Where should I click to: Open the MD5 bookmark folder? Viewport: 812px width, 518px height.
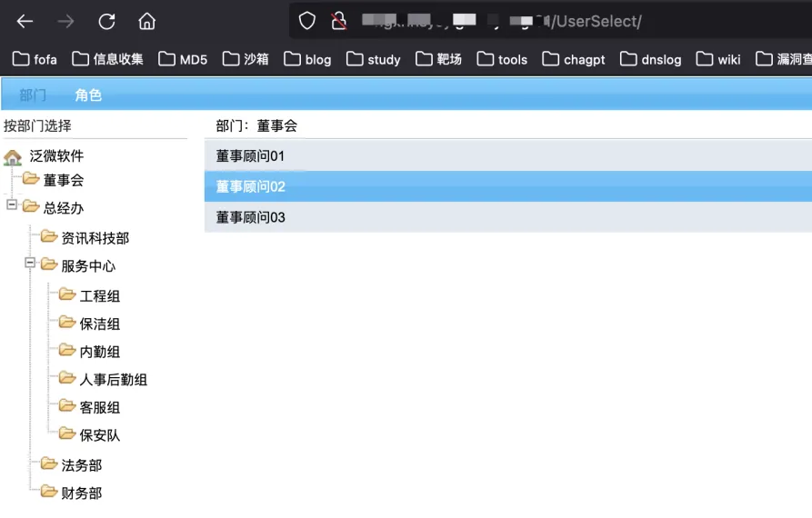pyautogui.click(x=183, y=59)
